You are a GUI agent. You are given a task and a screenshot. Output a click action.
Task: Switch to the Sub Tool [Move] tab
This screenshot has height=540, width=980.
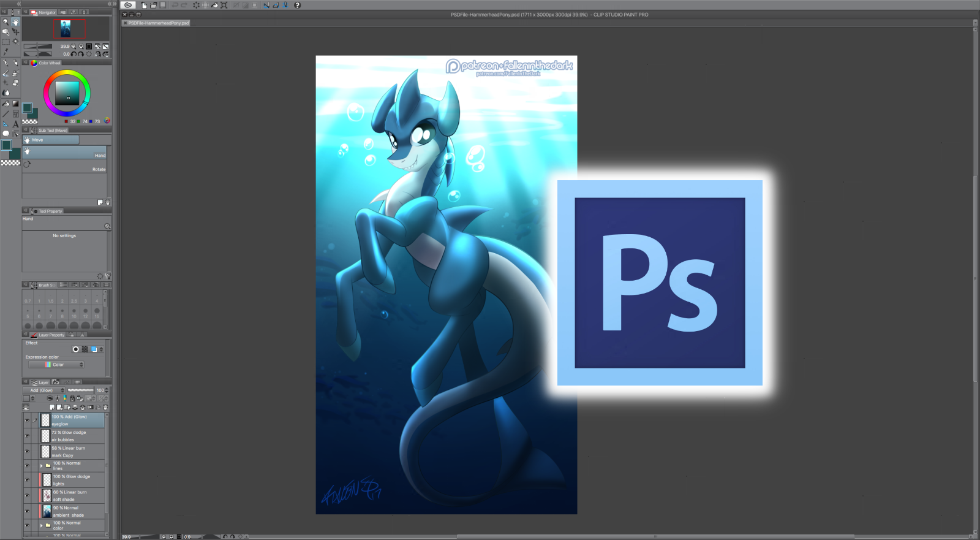pos(50,131)
